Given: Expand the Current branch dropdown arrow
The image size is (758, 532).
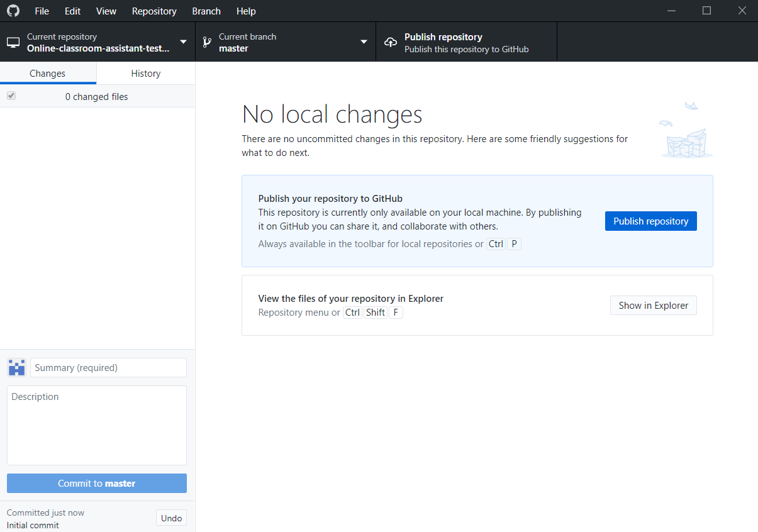Looking at the screenshot, I should click(364, 42).
